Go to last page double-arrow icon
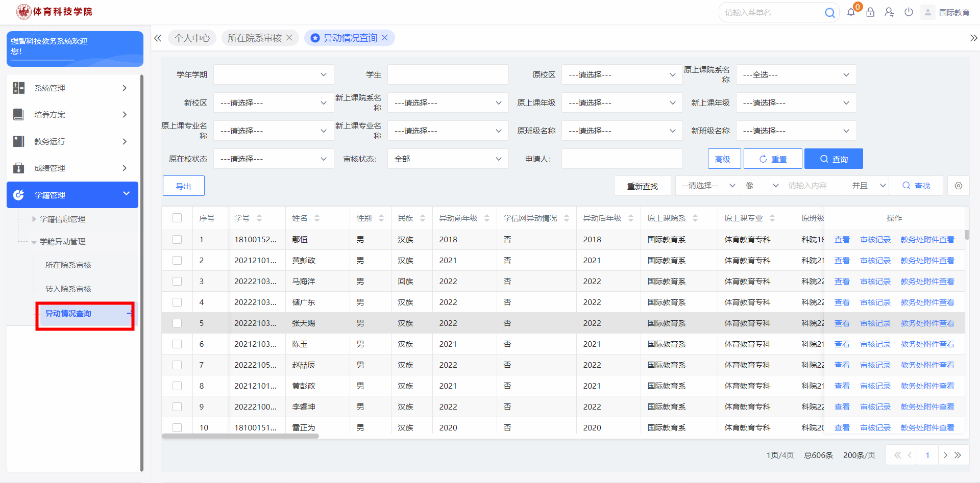Viewport: 980px width, 483px height. pyautogui.click(x=958, y=455)
